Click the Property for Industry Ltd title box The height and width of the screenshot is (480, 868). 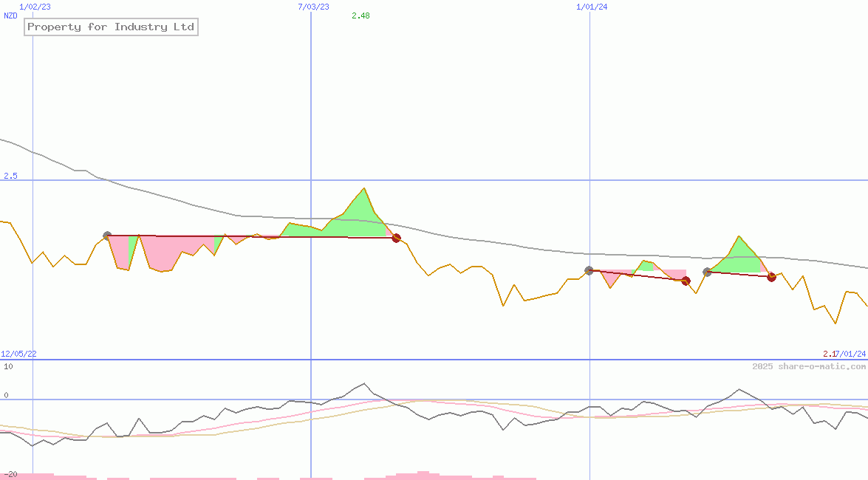pyautogui.click(x=111, y=27)
